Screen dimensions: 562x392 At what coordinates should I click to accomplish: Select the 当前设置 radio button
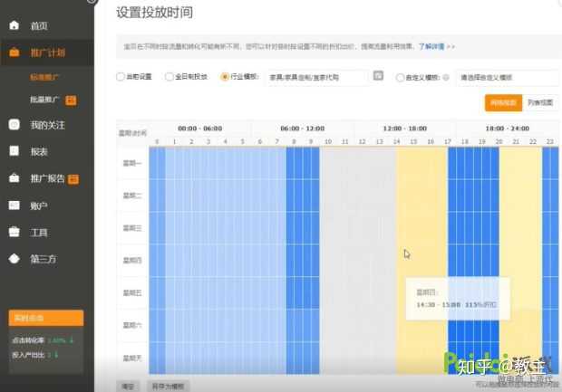click(121, 78)
